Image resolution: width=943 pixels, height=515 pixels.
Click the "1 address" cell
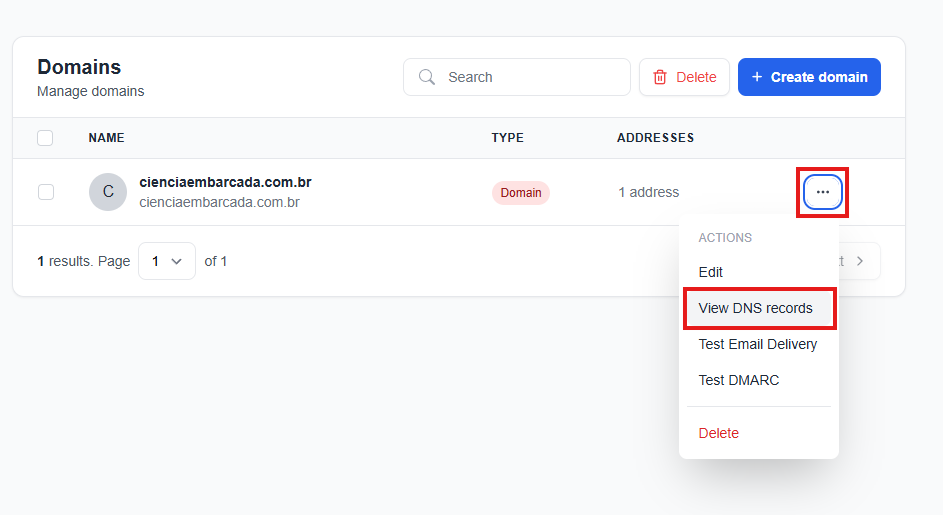coord(648,192)
